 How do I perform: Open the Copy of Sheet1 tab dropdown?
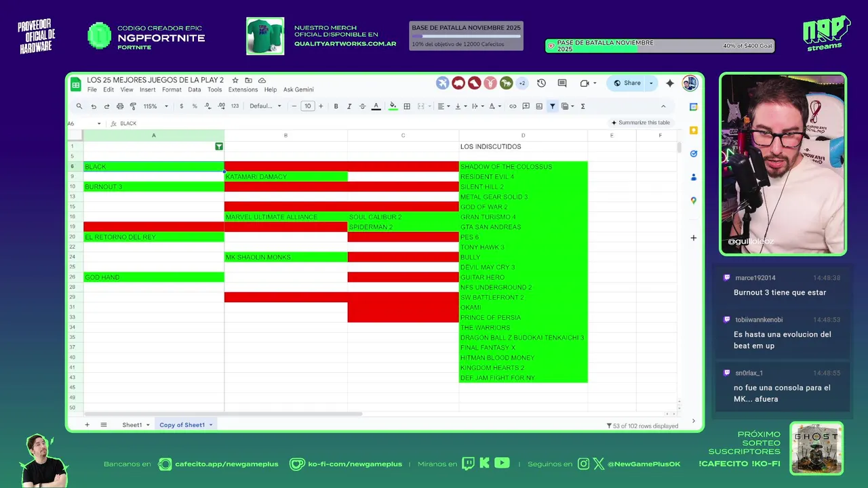coord(211,425)
